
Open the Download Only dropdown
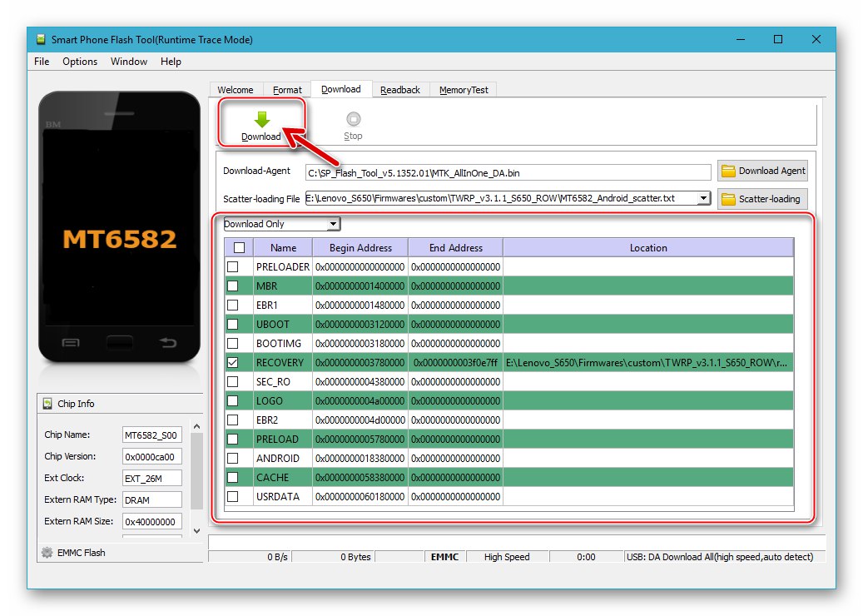pyautogui.click(x=280, y=223)
